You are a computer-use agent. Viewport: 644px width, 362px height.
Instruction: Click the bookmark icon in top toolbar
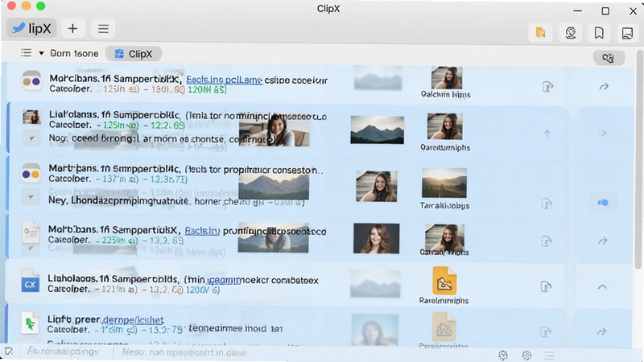[x=599, y=32]
